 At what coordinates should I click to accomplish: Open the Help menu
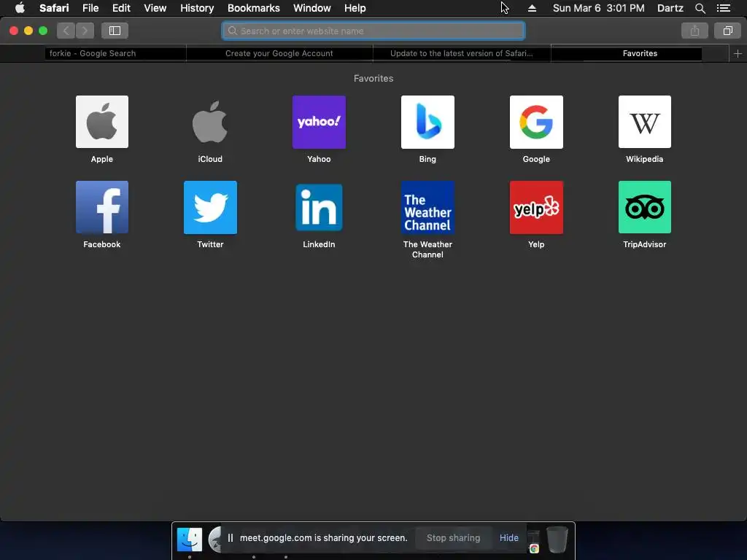(x=355, y=8)
